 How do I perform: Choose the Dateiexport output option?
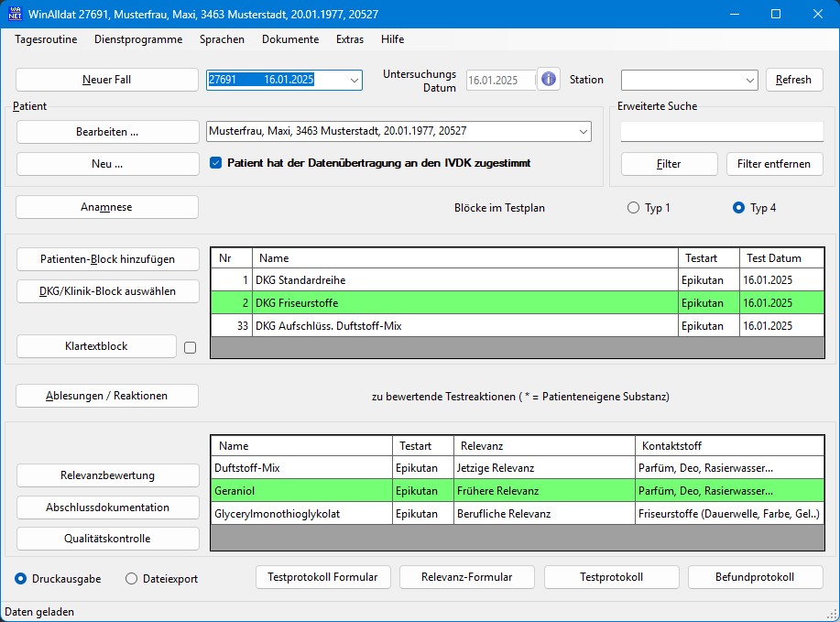pyautogui.click(x=132, y=579)
